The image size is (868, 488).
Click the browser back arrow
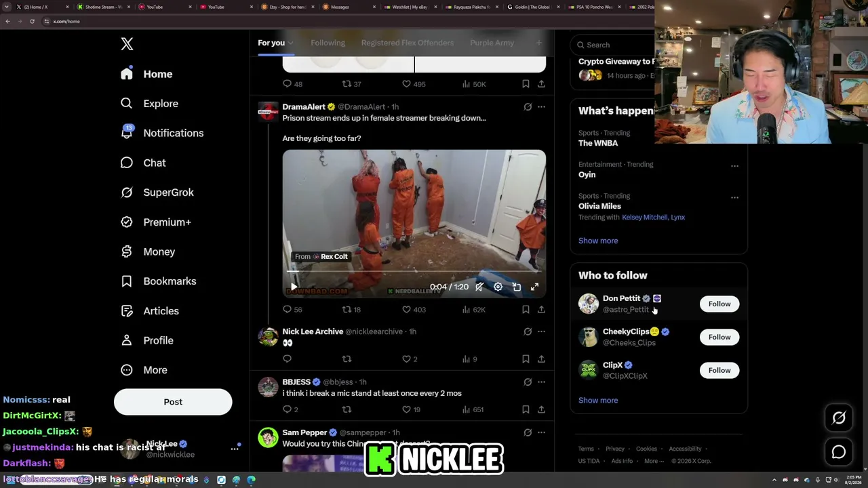coord(7,21)
